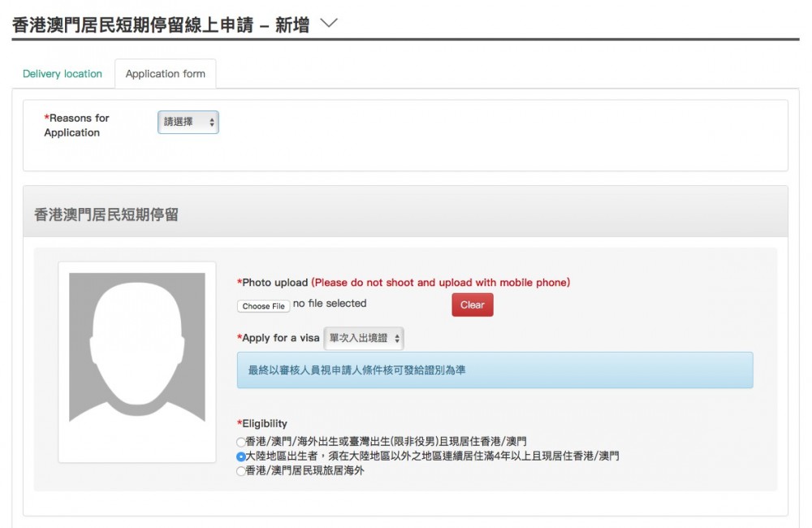Select the 香港/澳門/海外出生或臺灣出生 eligibility radio option
The height and width of the screenshot is (528, 812).
point(240,442)
